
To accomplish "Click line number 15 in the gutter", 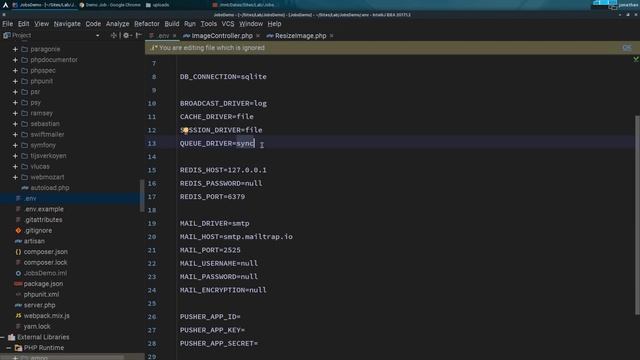I will [x=152, y=170].
